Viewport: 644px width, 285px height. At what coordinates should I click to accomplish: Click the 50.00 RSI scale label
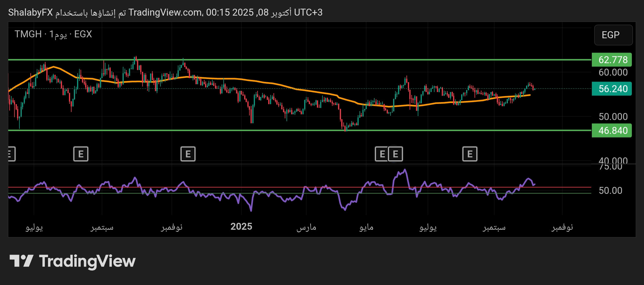pyautogui.click(x=610, y=191)
